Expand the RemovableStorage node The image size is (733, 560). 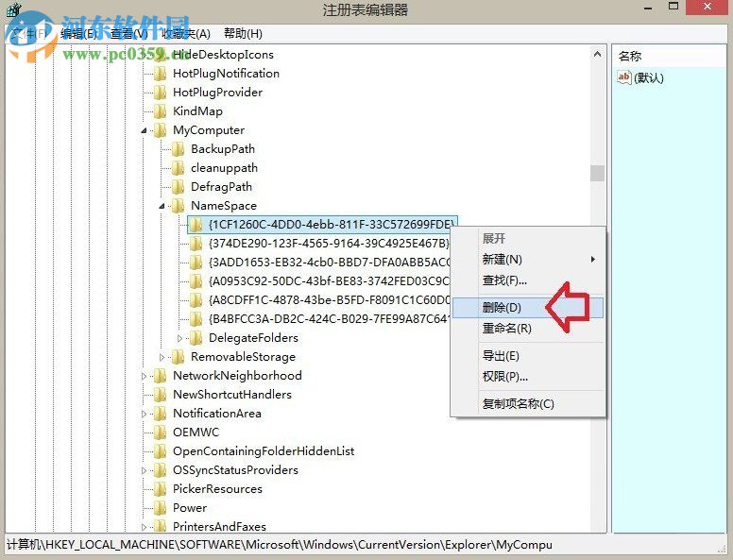(162, 357)
